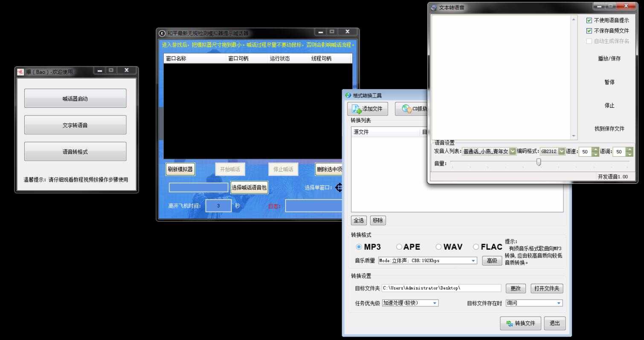Click 停止 in the 文本转语音 window
The height and width of the screenshot is (340, 644).
click(x=609, y=106)
